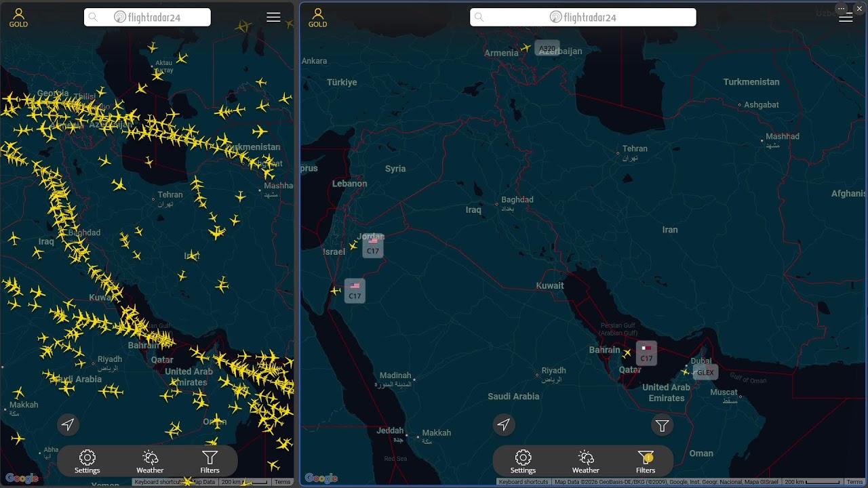The image size is (868, 488).
Task: Open Weather in right window
Action: tap(586, 462)
